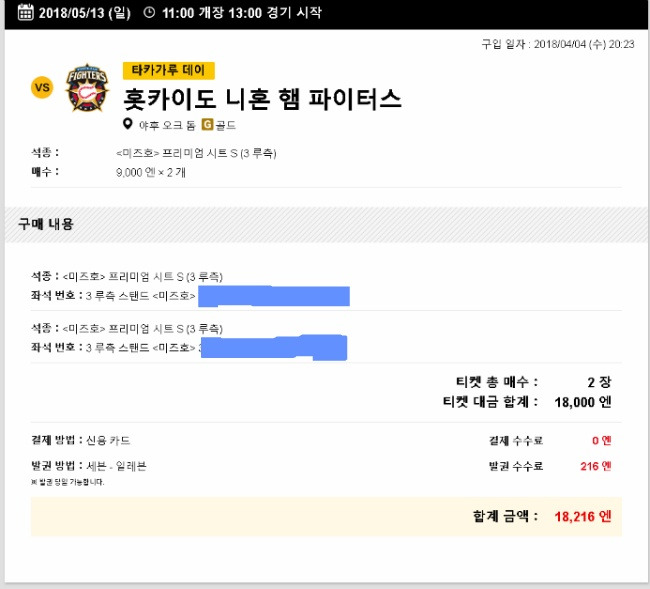Click the small note below 발권 방법
The image size is (650, 589).
tap(68, 482)
